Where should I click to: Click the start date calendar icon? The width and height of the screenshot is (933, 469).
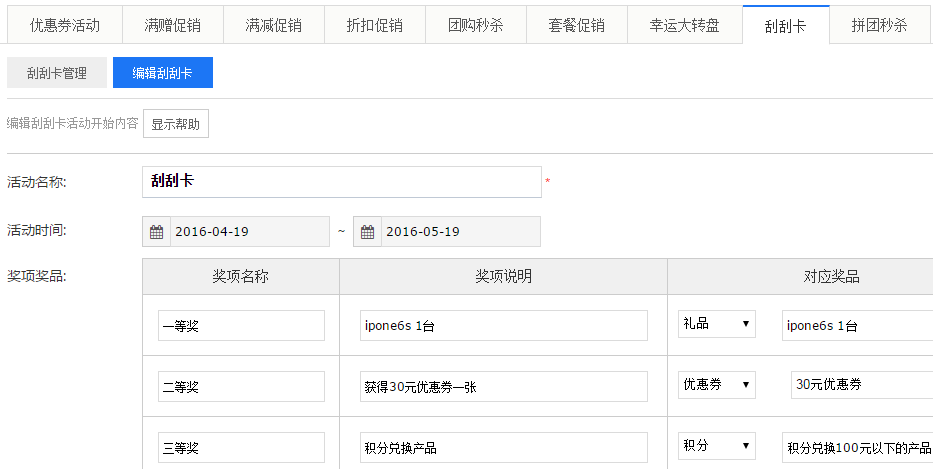(x=157, y=232)
